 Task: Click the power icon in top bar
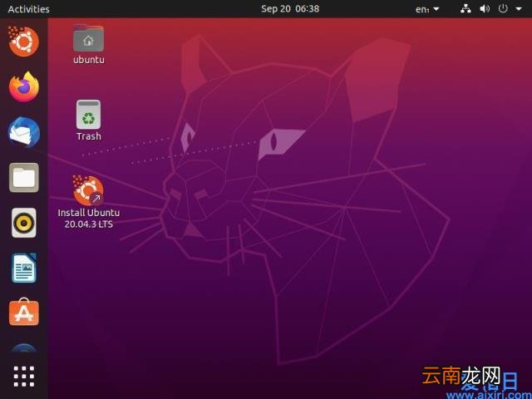click(x=503, y=8)
